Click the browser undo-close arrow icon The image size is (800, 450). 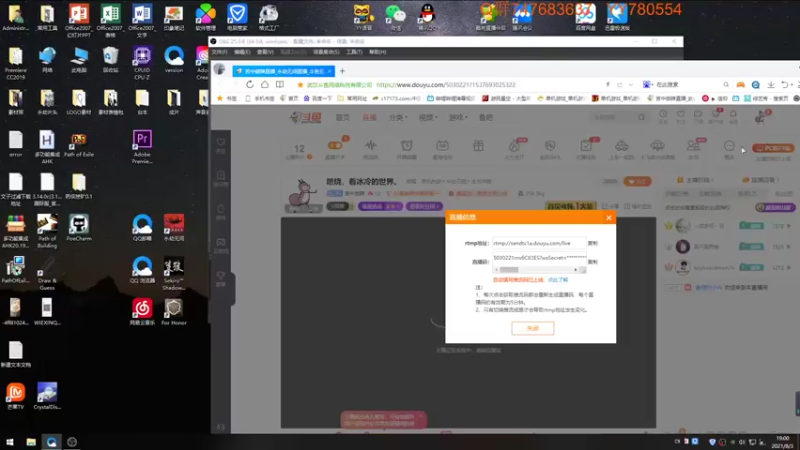pyautogui.click(x=786, y=85)
